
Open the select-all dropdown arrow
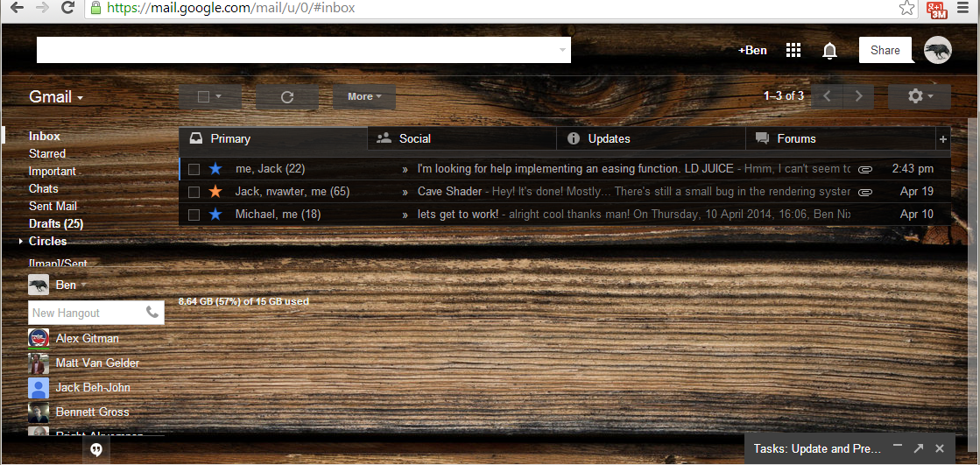coord(219,97)
